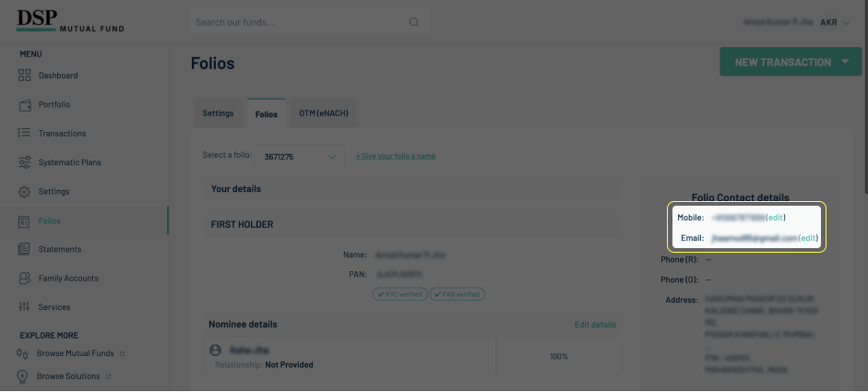Switch to the OTM (eNACH) tab
The image size is (868, 392).
click(x=324, y=113)
